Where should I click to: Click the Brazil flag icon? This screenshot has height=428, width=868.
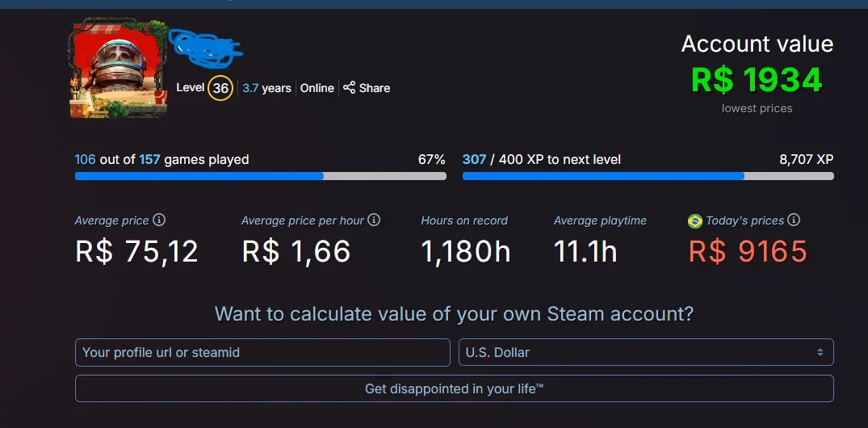coord(694,221)
